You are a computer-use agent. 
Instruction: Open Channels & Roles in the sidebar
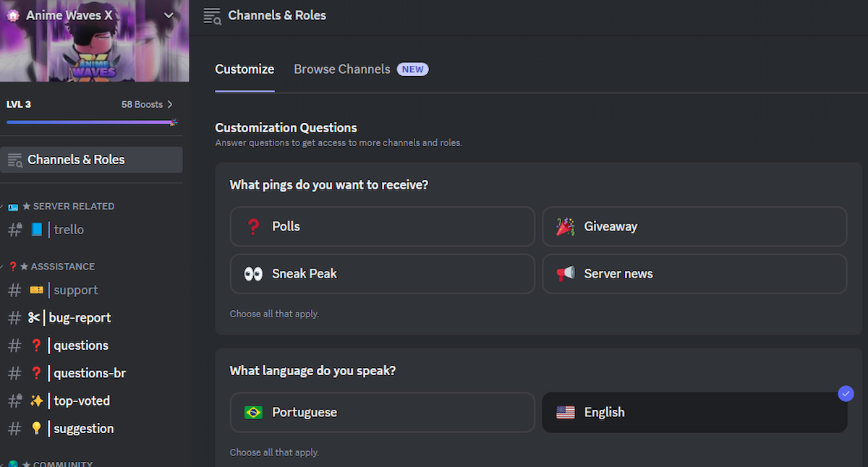coord(91,160)
